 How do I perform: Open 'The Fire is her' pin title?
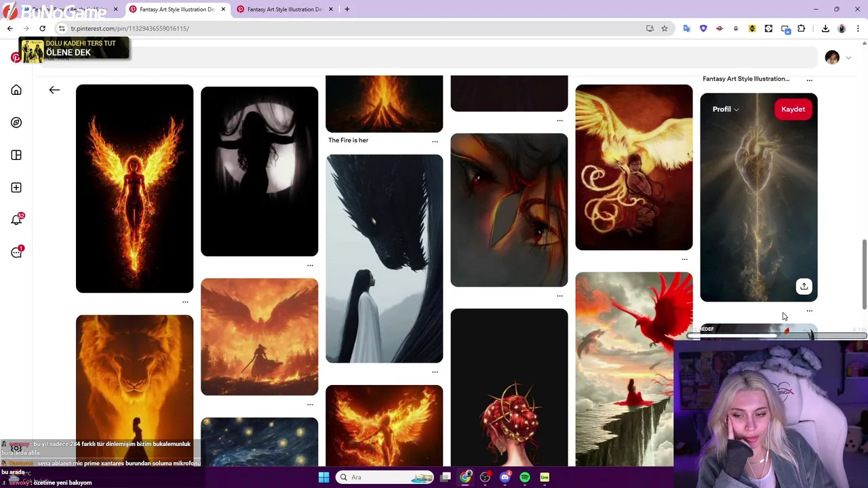tap(348, 140)
